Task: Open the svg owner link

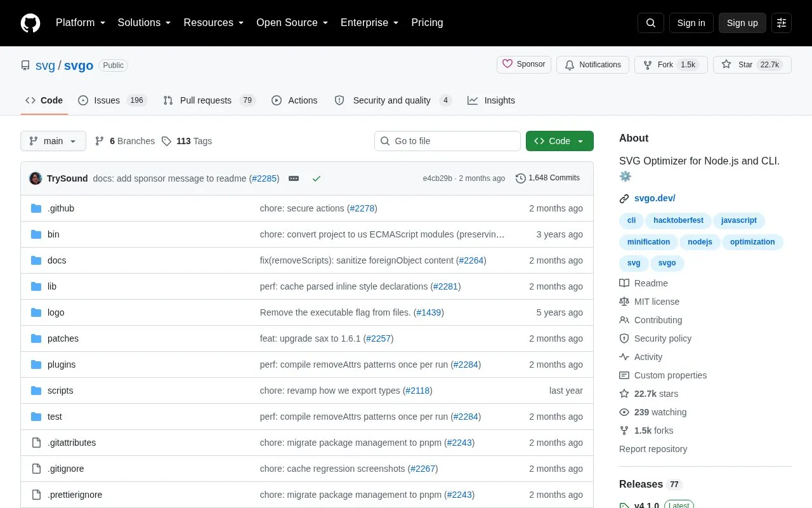Action: point(45,65)
